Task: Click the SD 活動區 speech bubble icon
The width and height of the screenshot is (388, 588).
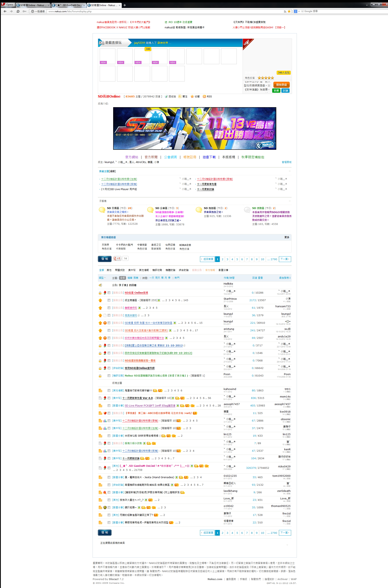Action: (x=247, y=210)
